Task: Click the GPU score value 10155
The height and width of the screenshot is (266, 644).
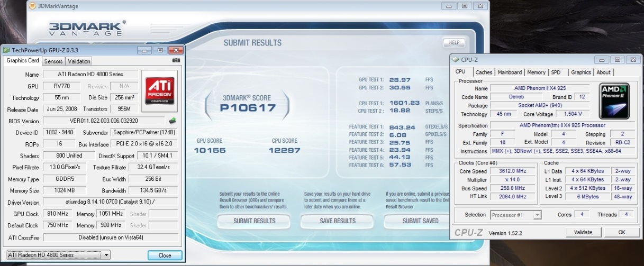Action: (x=210, y=150)
